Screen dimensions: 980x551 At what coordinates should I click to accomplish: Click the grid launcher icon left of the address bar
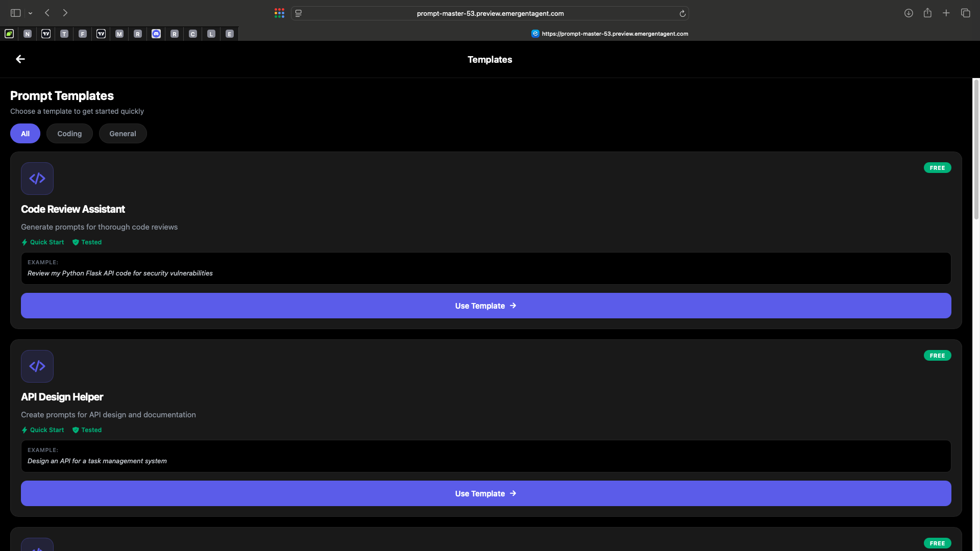coord(279,13)
